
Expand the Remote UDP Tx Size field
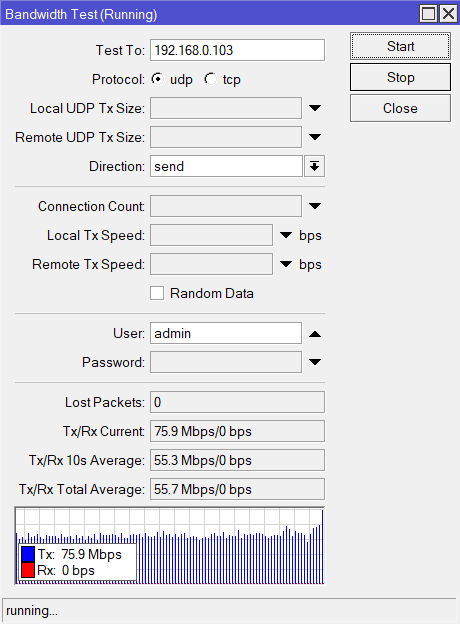point(315,137)
